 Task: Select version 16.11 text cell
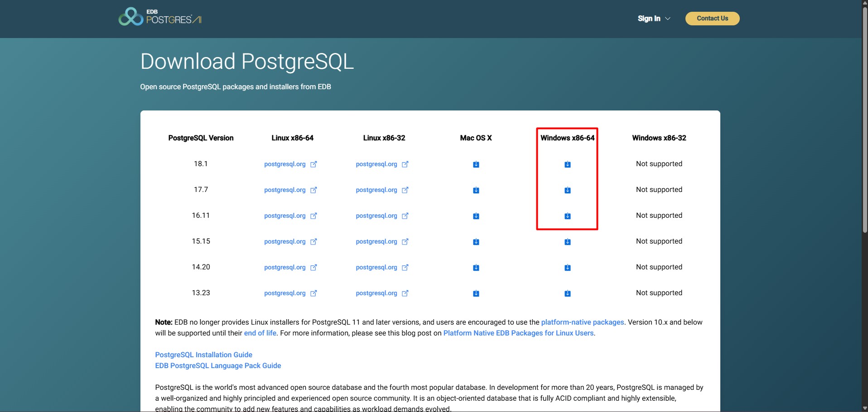[x=201, y=215]
